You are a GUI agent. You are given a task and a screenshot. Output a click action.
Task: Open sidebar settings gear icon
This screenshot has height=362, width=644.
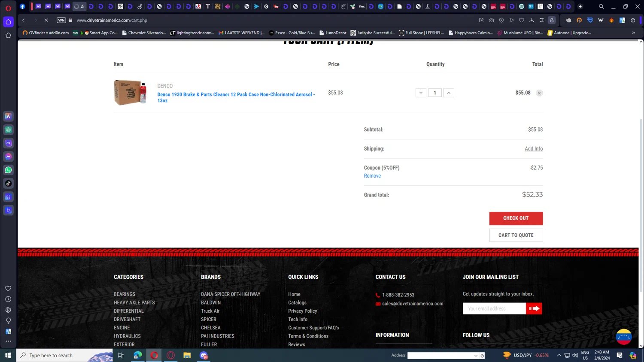tap(8, 310)
